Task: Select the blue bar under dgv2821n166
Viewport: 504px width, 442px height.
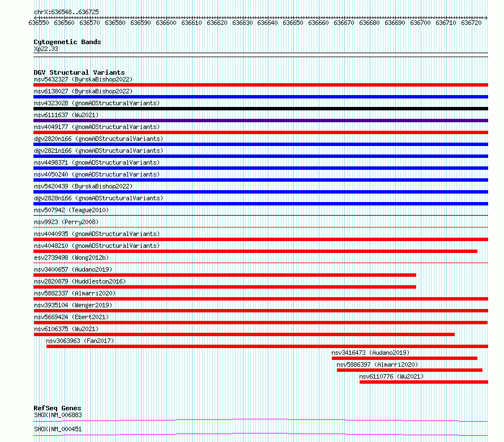Action: tap(260, 156)
